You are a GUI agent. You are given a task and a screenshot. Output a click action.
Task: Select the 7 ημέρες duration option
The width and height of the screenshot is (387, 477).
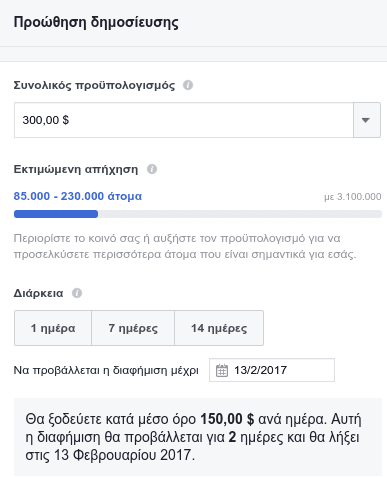(x=133, y=328)
